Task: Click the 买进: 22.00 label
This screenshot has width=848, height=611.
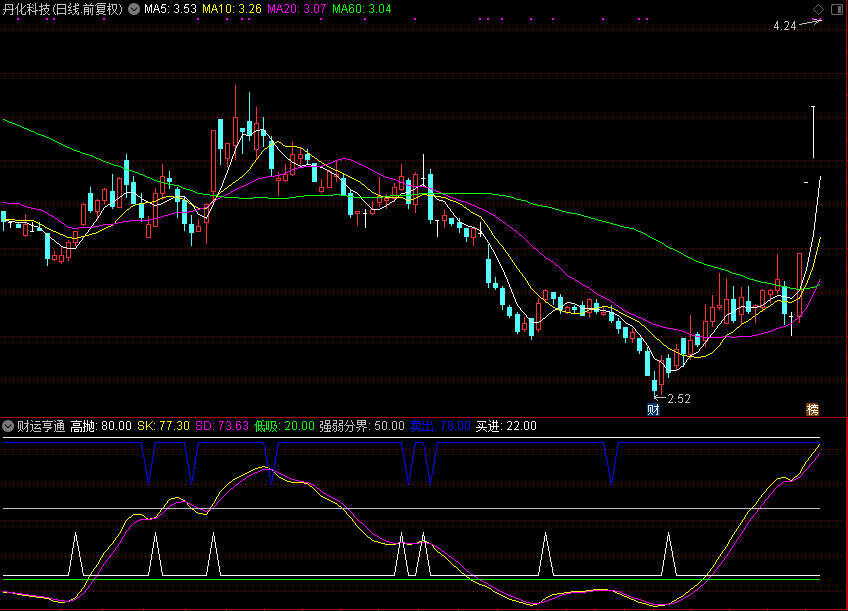Action: [506, 426]
